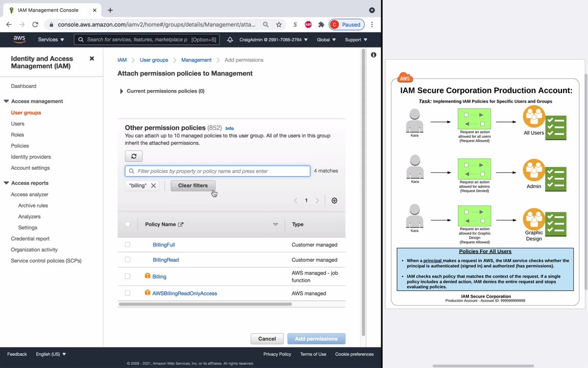The image size is (588, 368).
Task: Remove the "billing" filter tag
Action: click(x=153, y=186)
